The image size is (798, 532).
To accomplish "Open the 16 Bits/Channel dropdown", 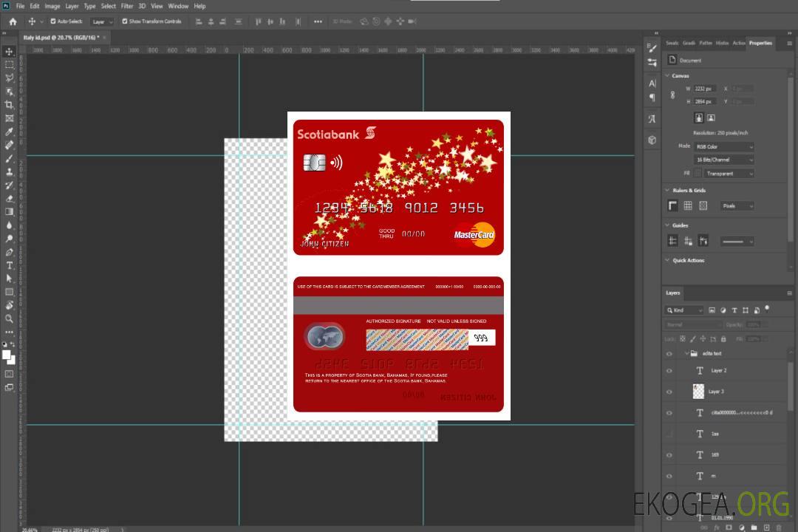I will [724, 160].
